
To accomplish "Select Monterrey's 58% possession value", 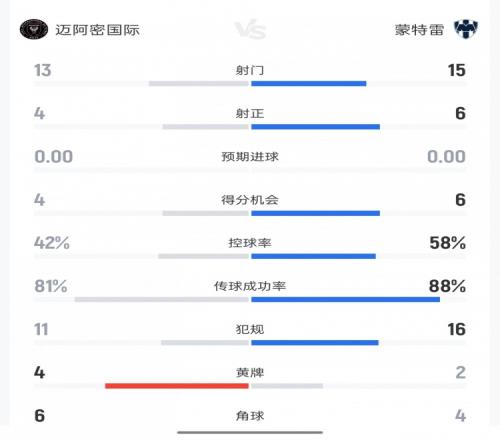I will click(x=448, y=243).
